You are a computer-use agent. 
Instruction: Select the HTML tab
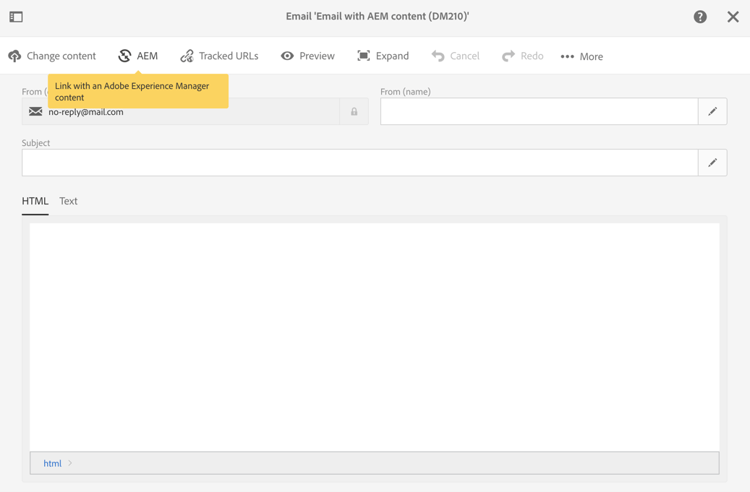pyautogui.click(x=35, y=201)
